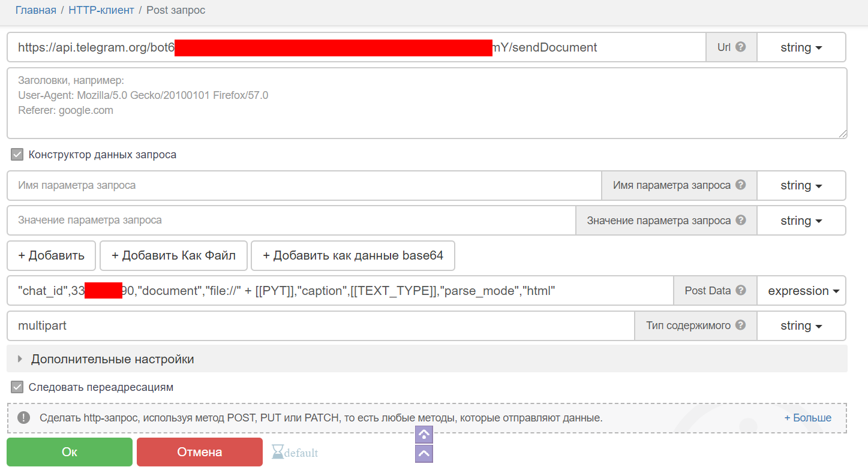Toggle Конструктор данных запроса checkbox
868x467 pixels.
[x=17, y=155]
